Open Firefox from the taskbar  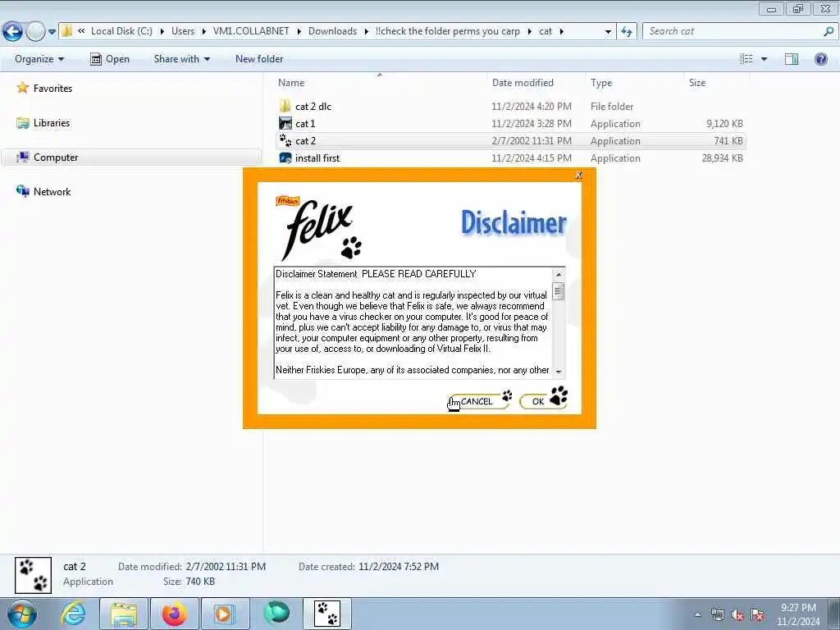click(175, 614)
